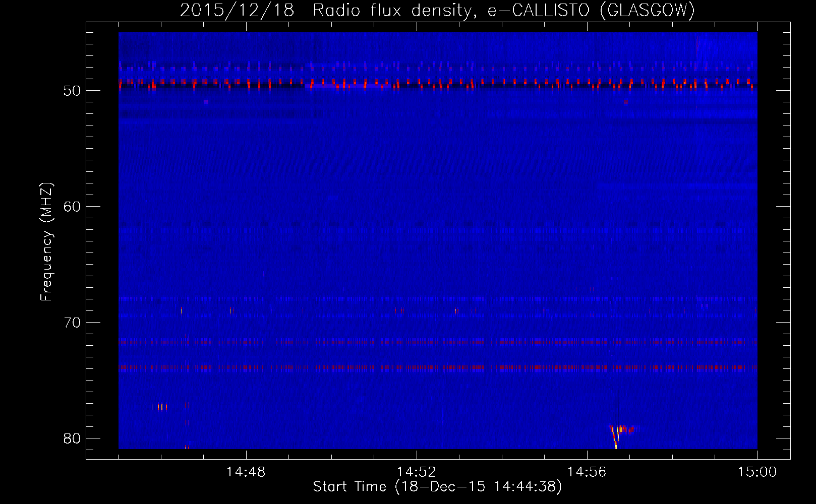
Task: Click the 'Frequency (MHZ)' axis label
Action: click(46, 242)
